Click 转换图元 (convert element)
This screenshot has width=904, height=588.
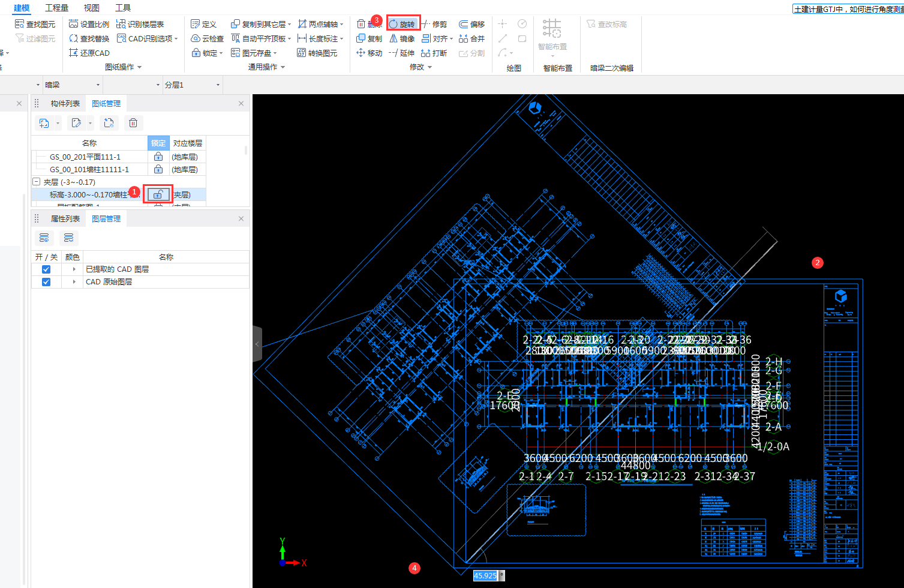(317, 53)
